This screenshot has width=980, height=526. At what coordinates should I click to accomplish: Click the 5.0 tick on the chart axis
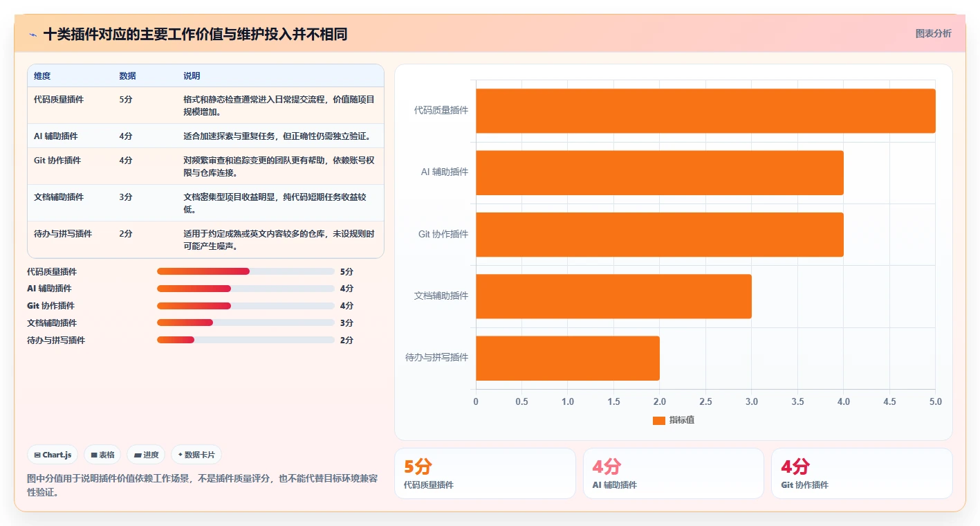point(935,402)
